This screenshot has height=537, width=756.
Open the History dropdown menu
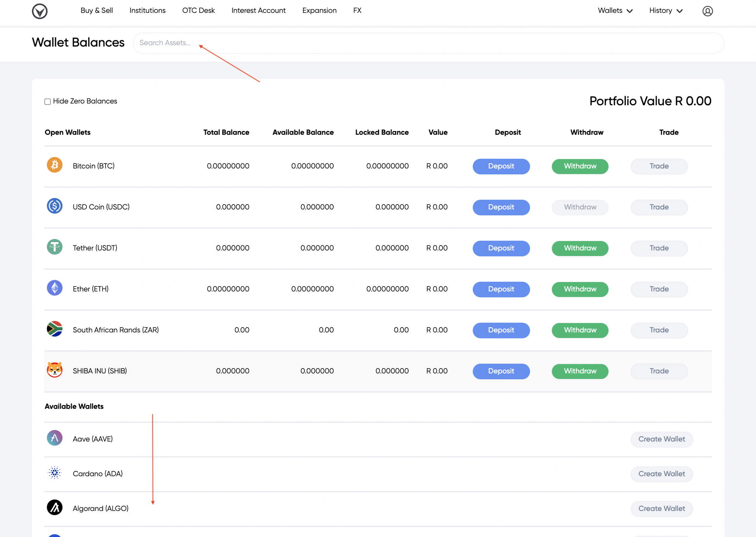665,11
